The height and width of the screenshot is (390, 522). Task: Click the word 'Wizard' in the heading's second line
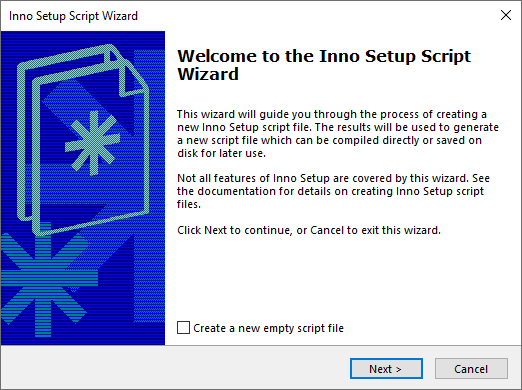coord(208,74)
